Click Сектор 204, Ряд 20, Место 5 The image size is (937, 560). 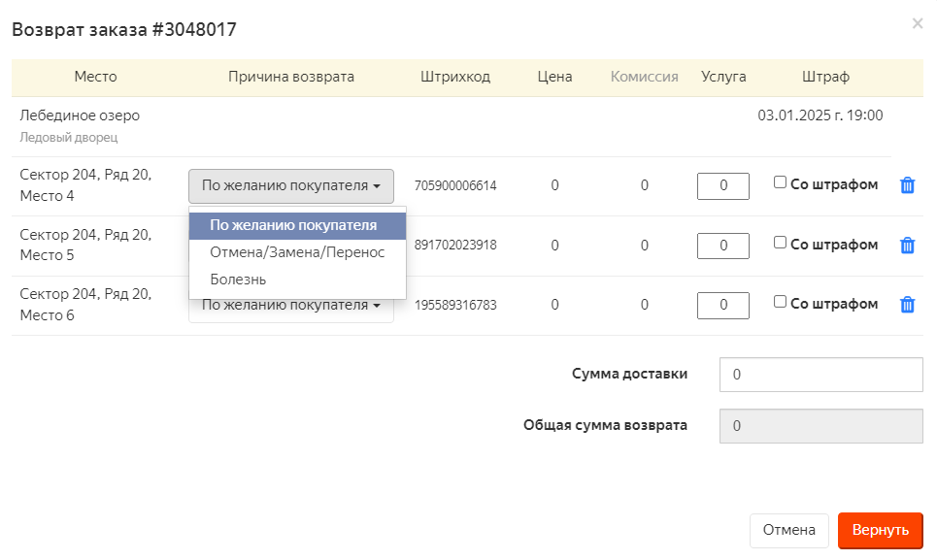tap(85, 245)
